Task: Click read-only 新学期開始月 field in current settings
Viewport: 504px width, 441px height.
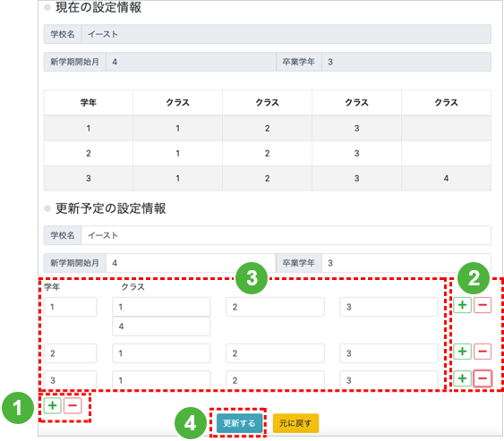Action: (x=191, y=62)
